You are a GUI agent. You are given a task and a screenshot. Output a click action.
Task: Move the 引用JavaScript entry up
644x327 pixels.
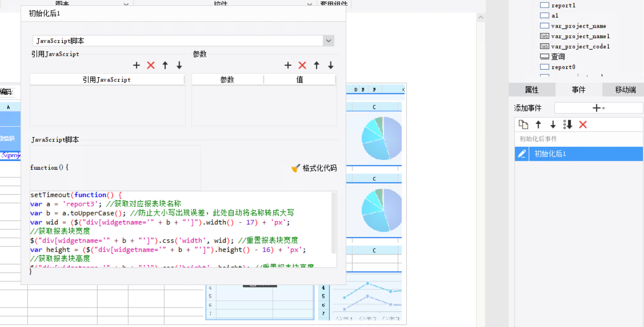click(x=165, y=65)
